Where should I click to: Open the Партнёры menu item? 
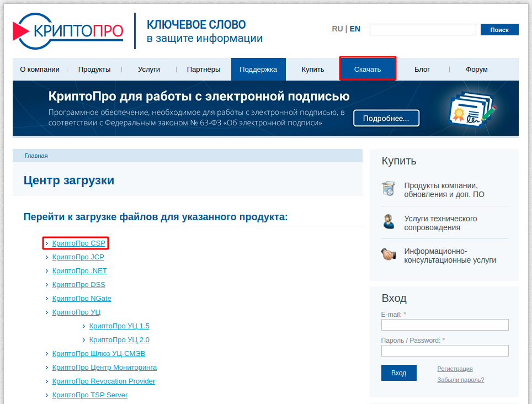[204, 69]
